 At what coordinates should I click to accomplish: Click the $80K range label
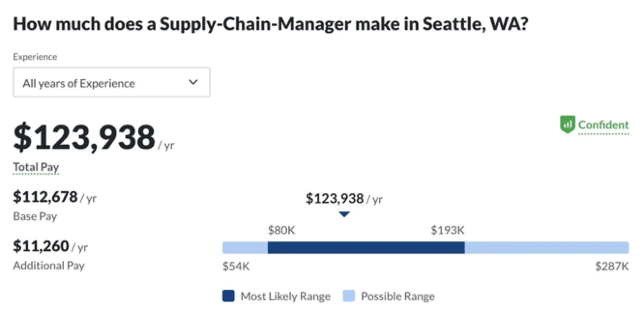click(281, 230)
